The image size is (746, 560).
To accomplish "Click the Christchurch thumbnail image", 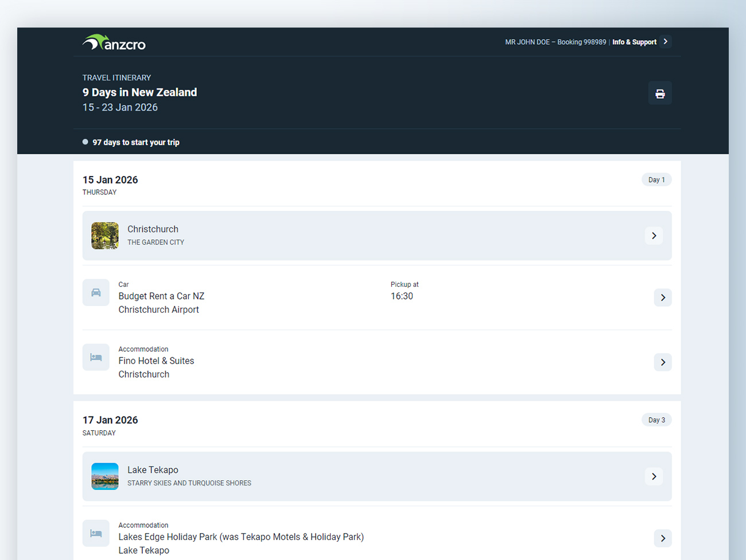I will (105, 236).
